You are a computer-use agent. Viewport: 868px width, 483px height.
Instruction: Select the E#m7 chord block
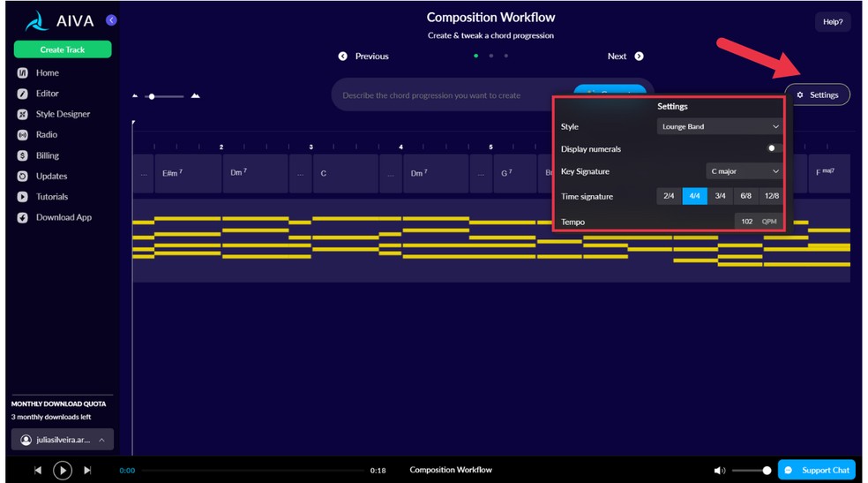point(188,173)
